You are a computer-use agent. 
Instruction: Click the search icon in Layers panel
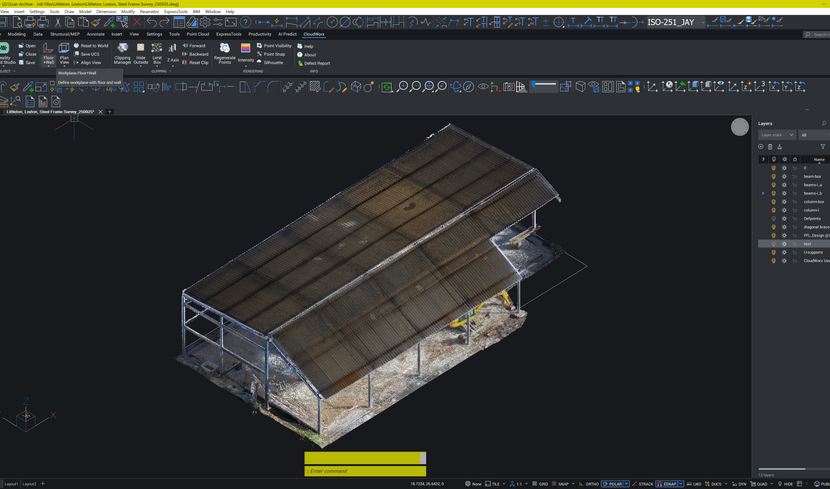pyautogui.click(x=824, y=123)
